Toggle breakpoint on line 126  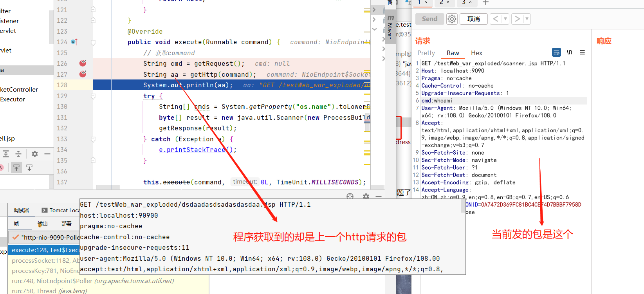83,63
